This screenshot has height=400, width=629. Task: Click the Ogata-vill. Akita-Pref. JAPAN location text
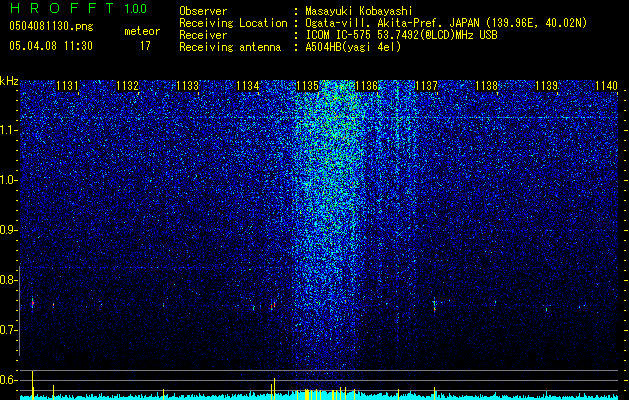pyautogui.click(x=446, y=23)
